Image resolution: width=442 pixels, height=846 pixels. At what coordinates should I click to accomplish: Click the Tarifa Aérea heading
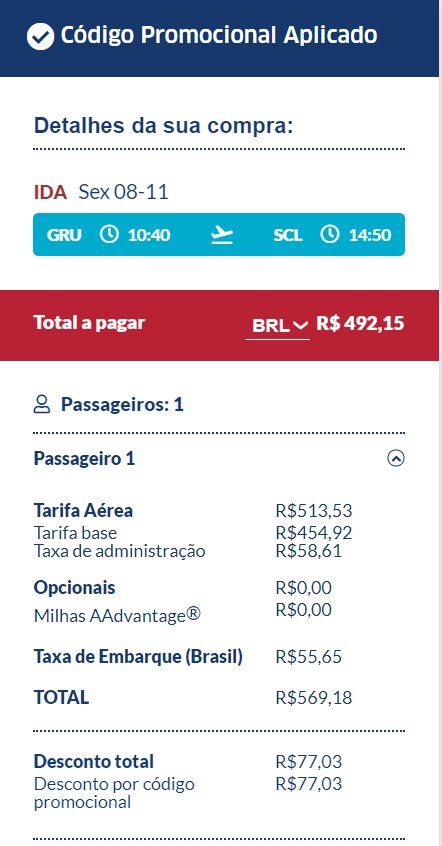[83, 510]
